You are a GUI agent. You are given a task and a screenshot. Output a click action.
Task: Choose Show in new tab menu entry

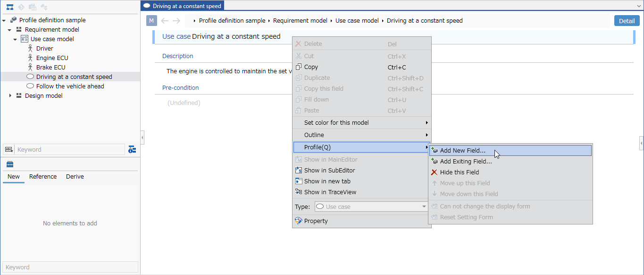362,181
